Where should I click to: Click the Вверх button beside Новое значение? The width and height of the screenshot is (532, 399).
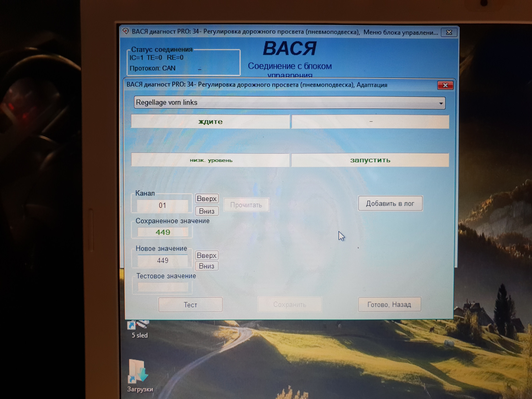[x=207, y=255]
